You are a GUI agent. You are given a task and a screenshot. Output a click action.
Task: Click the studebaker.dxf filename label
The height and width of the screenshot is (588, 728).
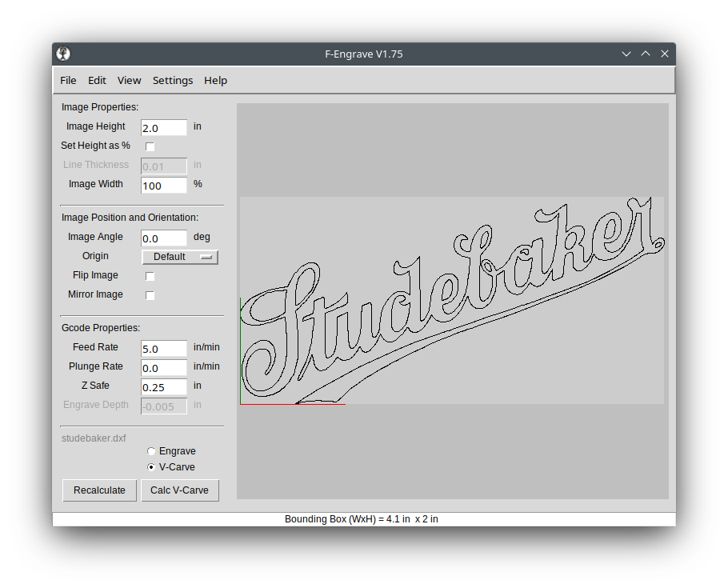coord(94,438)
